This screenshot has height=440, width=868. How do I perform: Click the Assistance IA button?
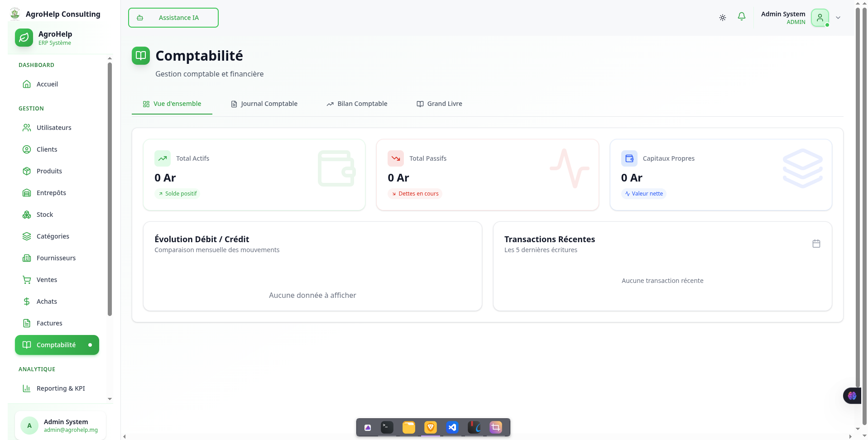click(173, 17)
